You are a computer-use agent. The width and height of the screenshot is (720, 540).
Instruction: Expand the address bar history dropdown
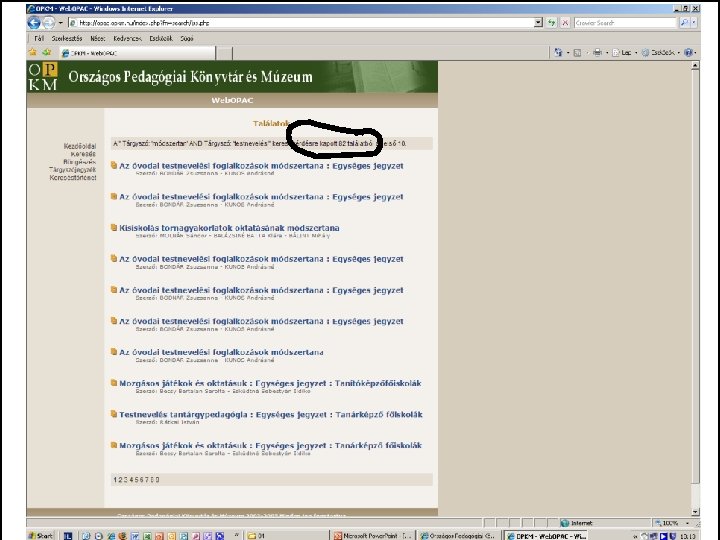coord(539,22)
